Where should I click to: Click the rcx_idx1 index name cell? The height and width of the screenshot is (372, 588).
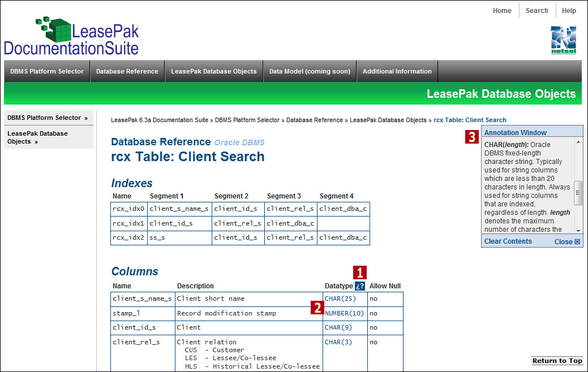[129, 223]
